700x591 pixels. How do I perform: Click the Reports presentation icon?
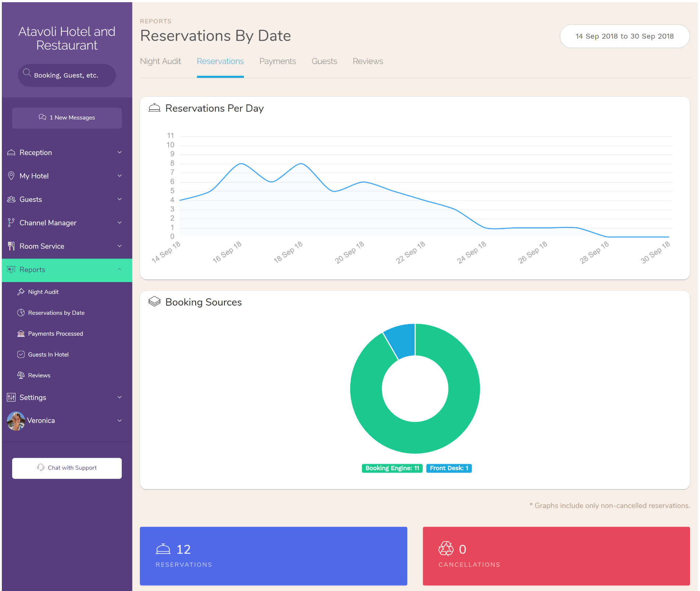(x=11, y=270)
